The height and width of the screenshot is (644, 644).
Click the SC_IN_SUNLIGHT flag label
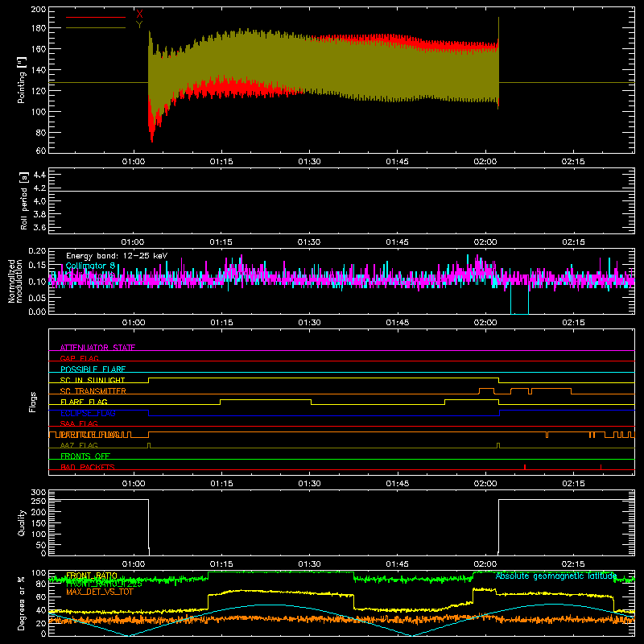point(93,380)
